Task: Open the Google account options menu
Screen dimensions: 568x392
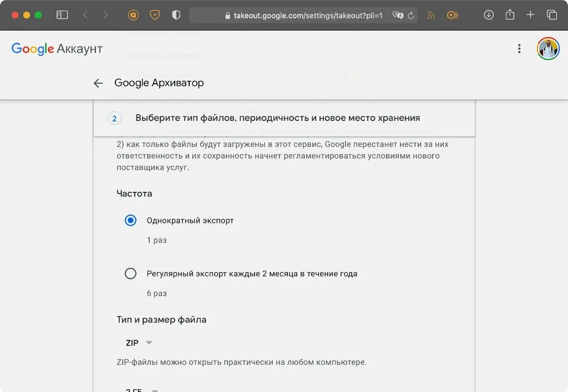Action: coord(519,49)
